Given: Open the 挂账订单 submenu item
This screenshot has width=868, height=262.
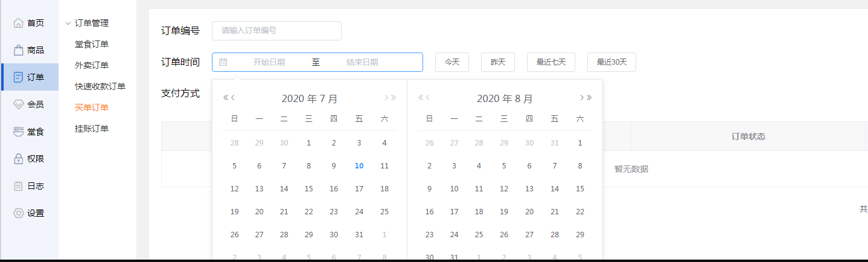Looking at the screenshot, I should pos(92,129).
